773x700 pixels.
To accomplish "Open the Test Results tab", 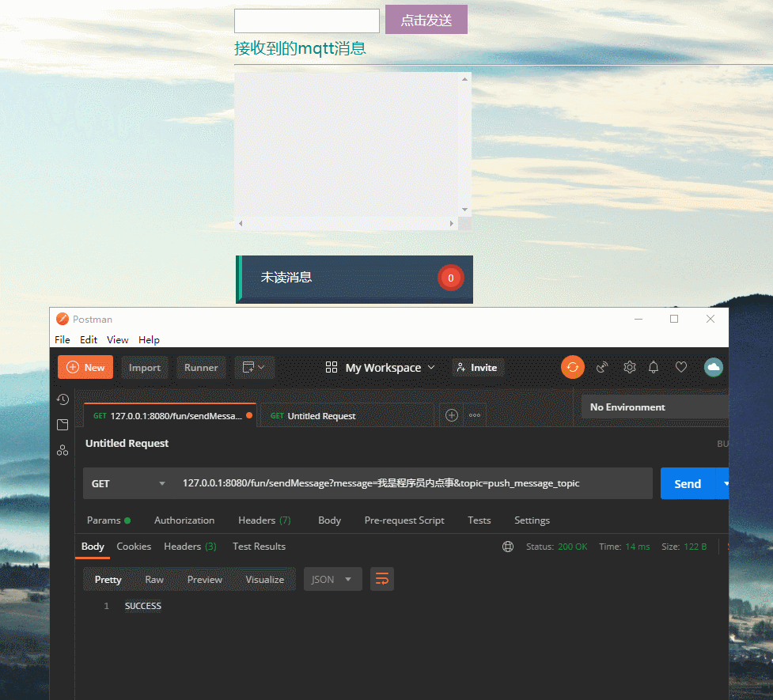I will [259, 547].
